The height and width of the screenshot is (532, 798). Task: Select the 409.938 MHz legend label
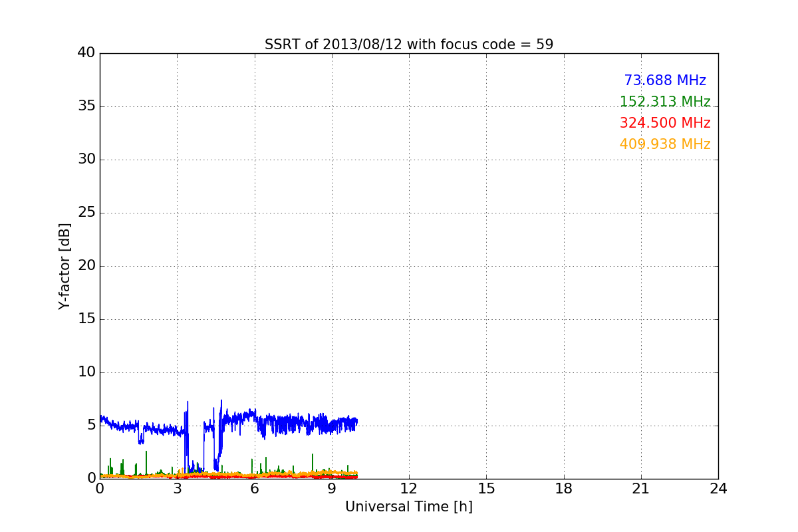pos(665,144)
